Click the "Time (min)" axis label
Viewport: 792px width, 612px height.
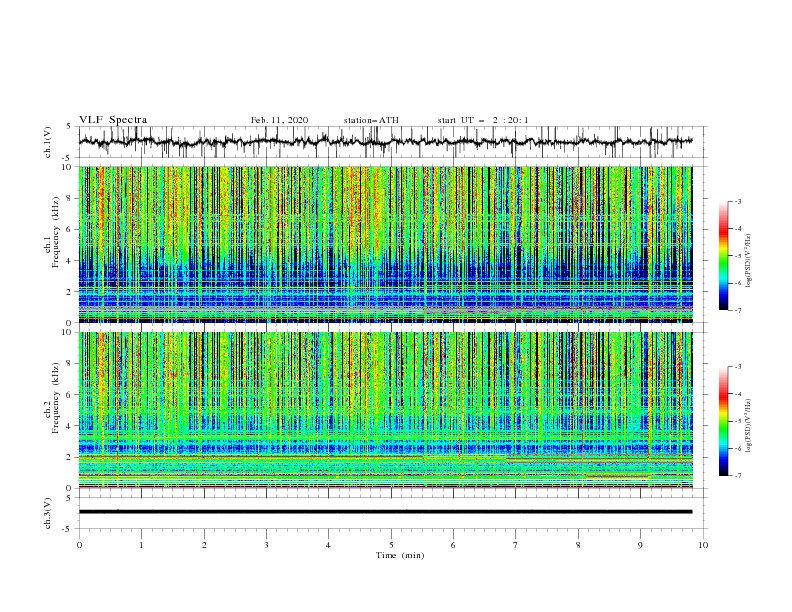point(400,555)
